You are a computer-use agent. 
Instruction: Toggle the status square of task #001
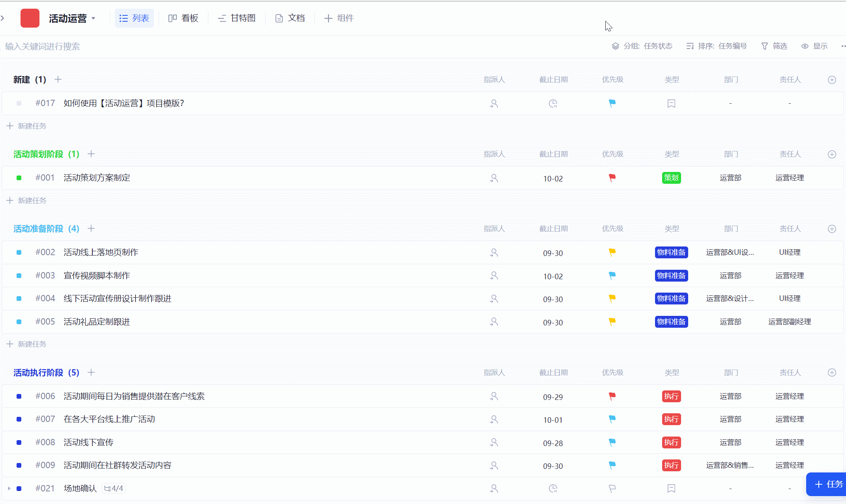pyautogui.click(x=19, y=178)
